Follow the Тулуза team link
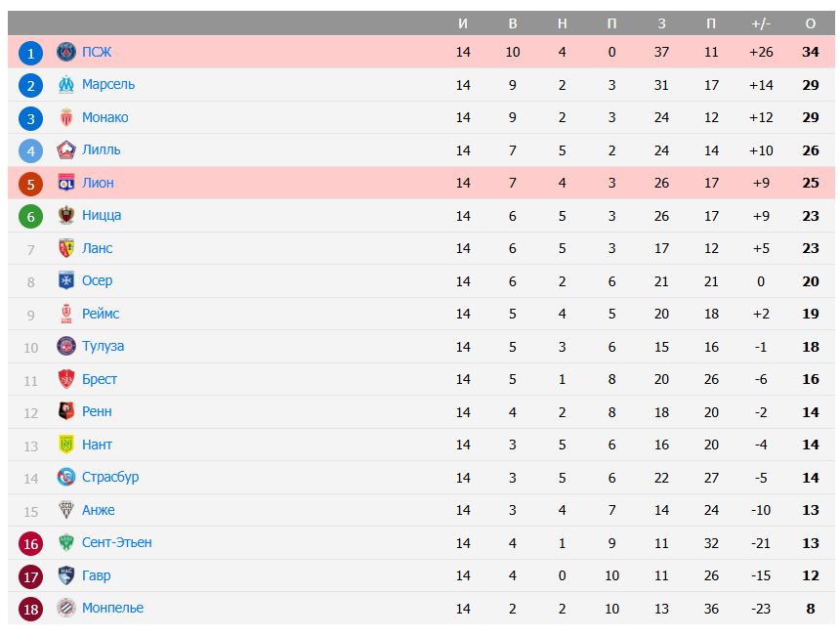 point(103,347)
